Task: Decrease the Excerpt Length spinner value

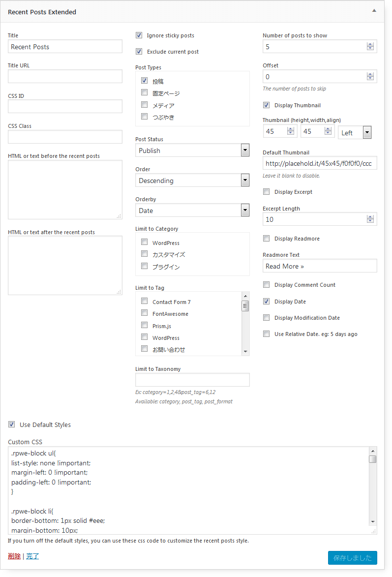Action: coord(370,221)
